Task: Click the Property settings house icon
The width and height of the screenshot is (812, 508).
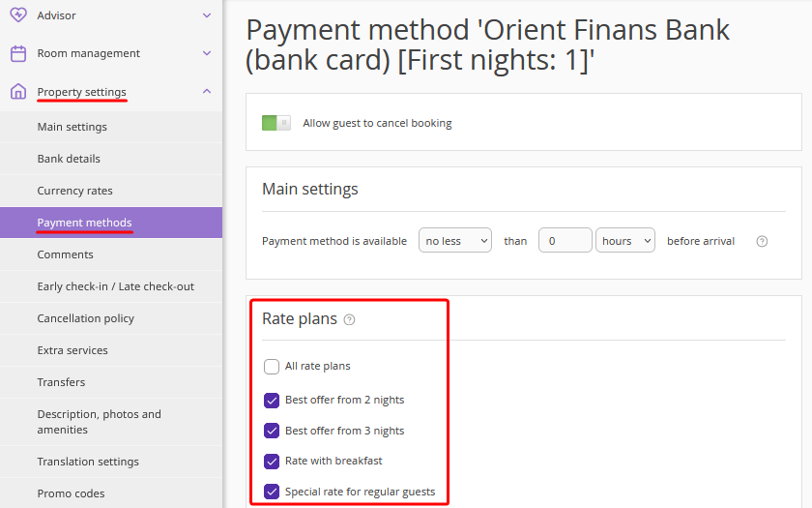Action: pos(18,91)
